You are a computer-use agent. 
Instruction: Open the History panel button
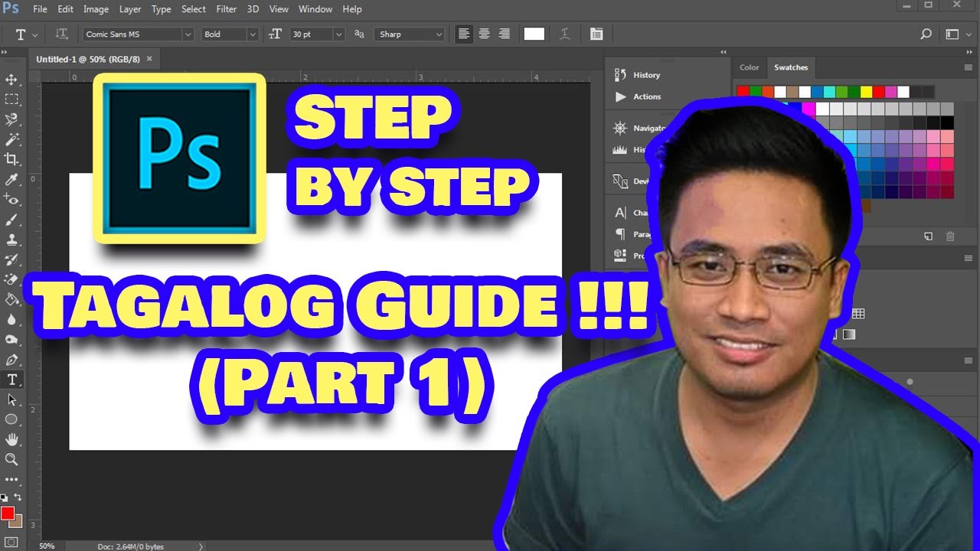coord(638,75)
